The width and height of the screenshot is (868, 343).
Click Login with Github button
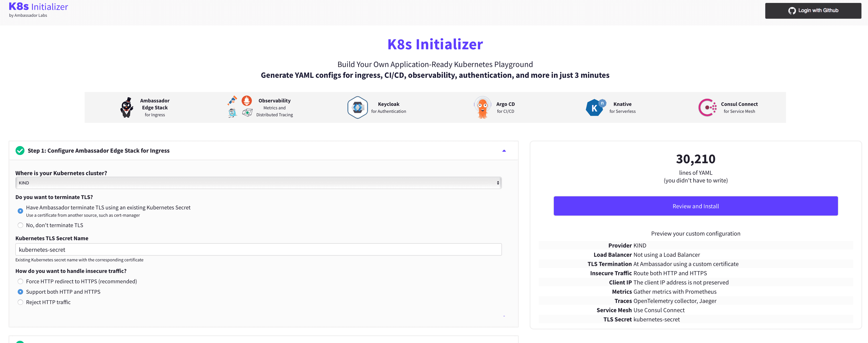tap(813, 11)
